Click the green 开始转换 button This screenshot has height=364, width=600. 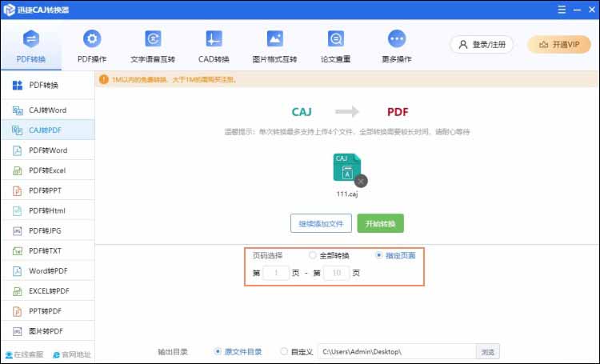pyautogui.click(x=380, y=223)
